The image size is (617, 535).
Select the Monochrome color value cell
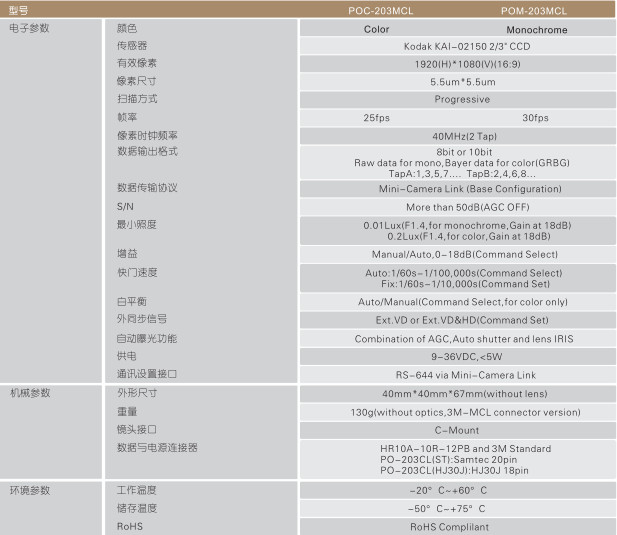[536, 30]
